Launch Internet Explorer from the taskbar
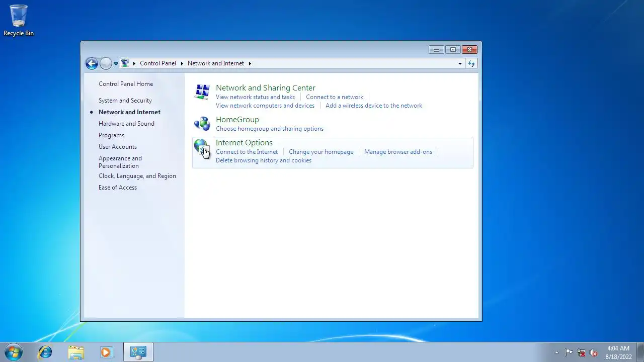The image size is (644, 362). point(45,352)
